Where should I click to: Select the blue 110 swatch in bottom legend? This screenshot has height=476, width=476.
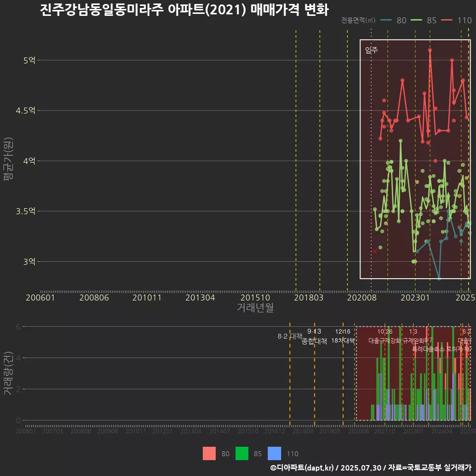(x=274, y=454)
